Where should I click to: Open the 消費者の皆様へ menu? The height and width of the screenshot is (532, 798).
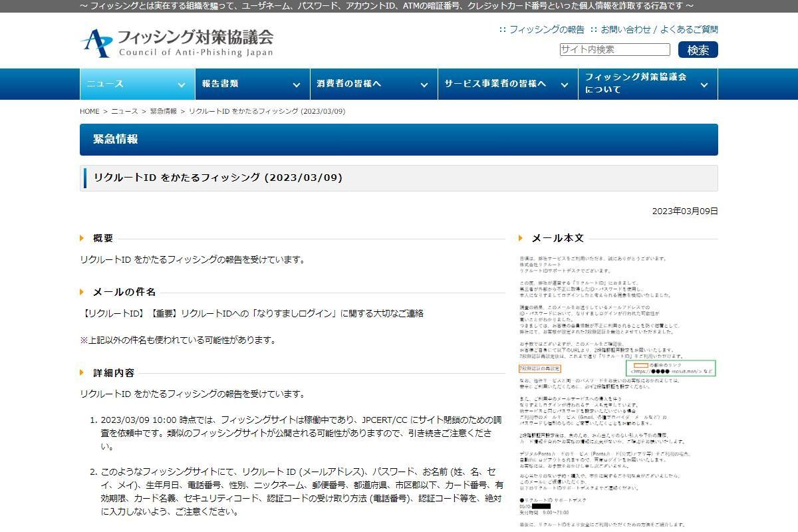[374, 84]
